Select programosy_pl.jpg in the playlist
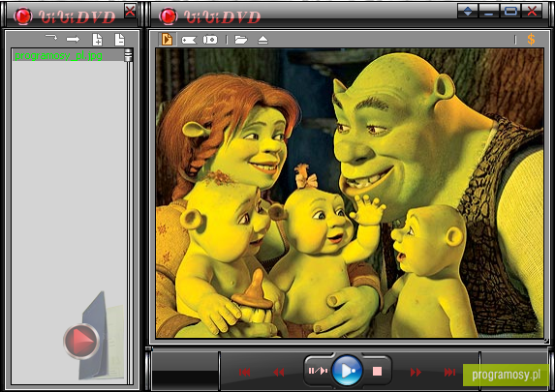Image resolution: width=555 pixels, height=392 pixels. [x=59, y=55]
